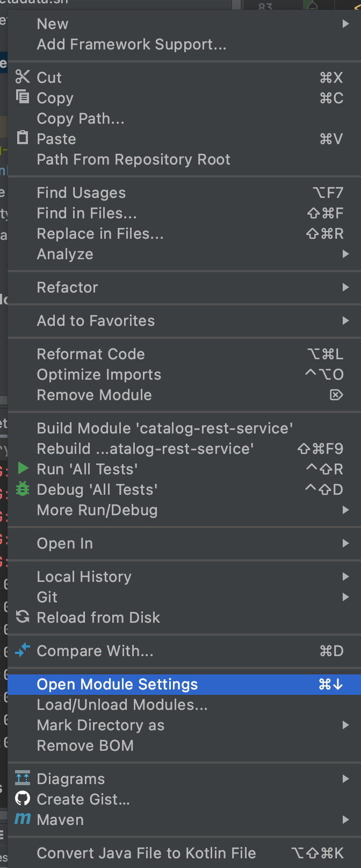Viewport: 361px width, 868px height.
Task: Click the Copy pages icon
Action: coord(22,97)
